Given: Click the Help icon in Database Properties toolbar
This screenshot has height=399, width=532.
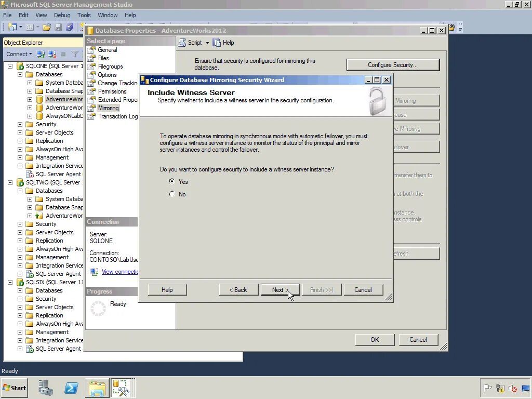Looking at the screenshot, I should (217, 43).
